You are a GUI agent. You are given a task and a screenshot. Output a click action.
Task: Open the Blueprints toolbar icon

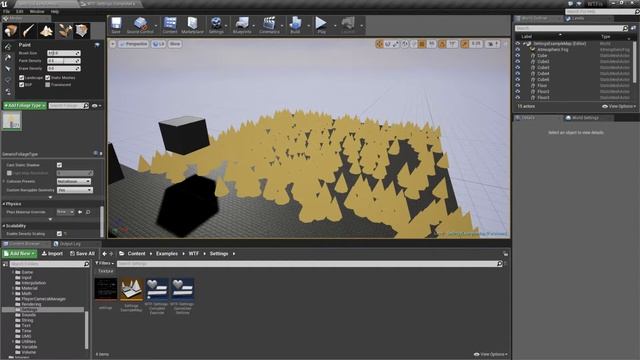pyautogui.click(x=242, y=25)
